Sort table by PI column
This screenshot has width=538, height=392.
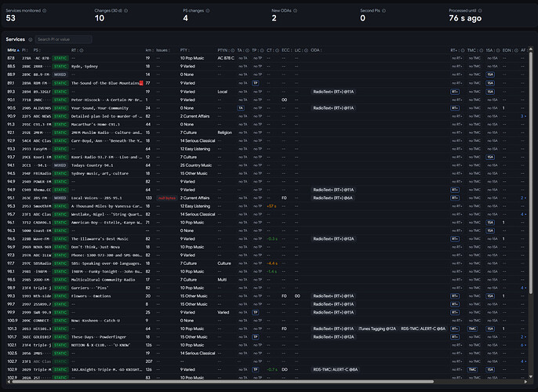tap(24, 50)
